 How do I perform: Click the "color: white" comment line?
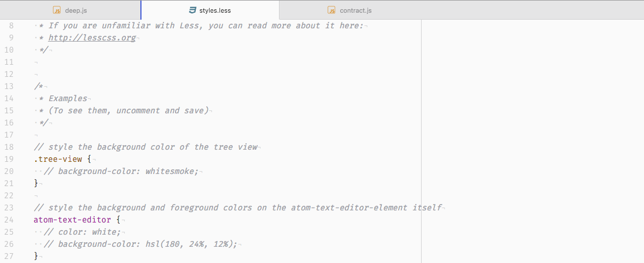click(x=89, y=232)
